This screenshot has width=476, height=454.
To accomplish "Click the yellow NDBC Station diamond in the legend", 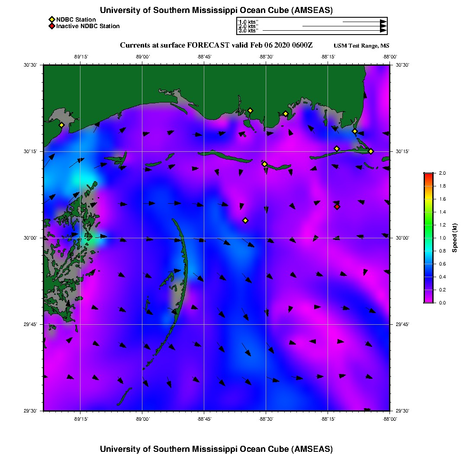I will pyautogui.click(x=51, y=19).
